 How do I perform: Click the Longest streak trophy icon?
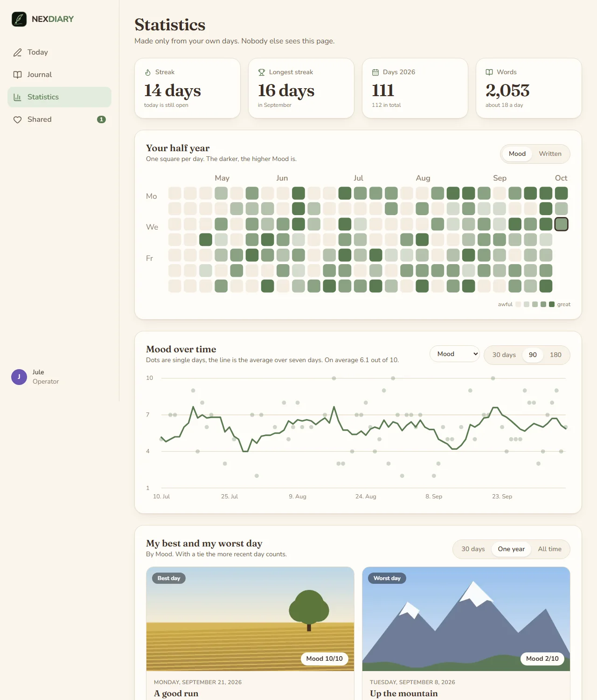[x=262, y=72]
